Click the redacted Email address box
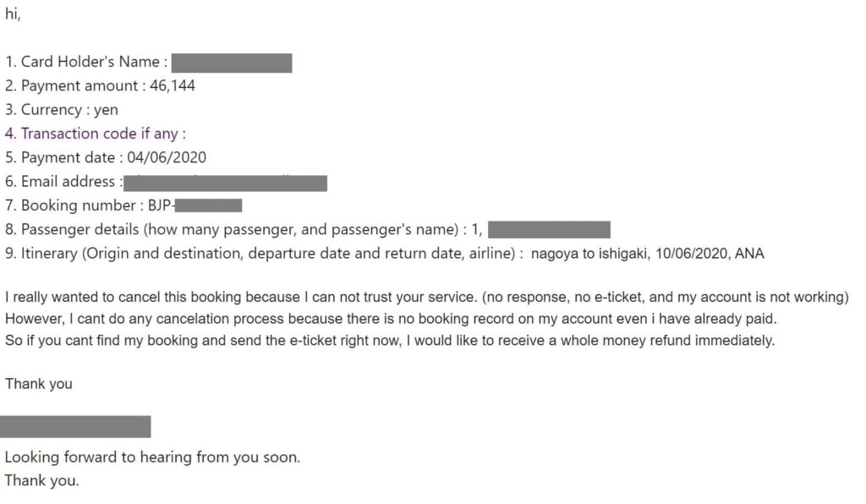Viewport: 866px width, 504px height. tap(225, 184)
